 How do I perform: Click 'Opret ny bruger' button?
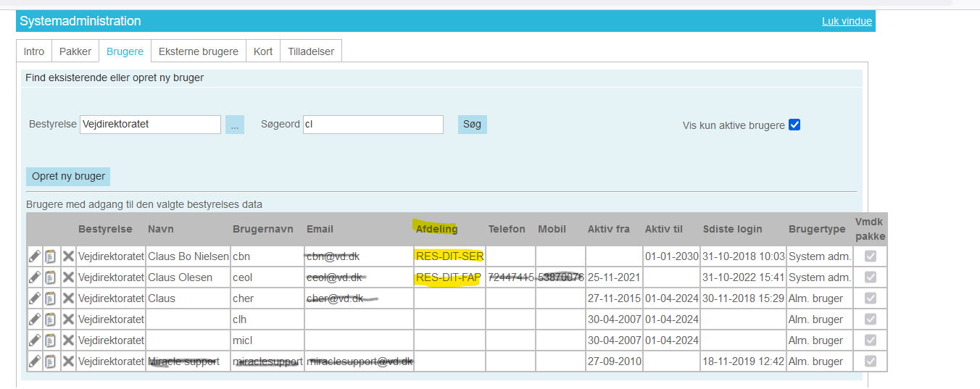click(x=69, y=176)
